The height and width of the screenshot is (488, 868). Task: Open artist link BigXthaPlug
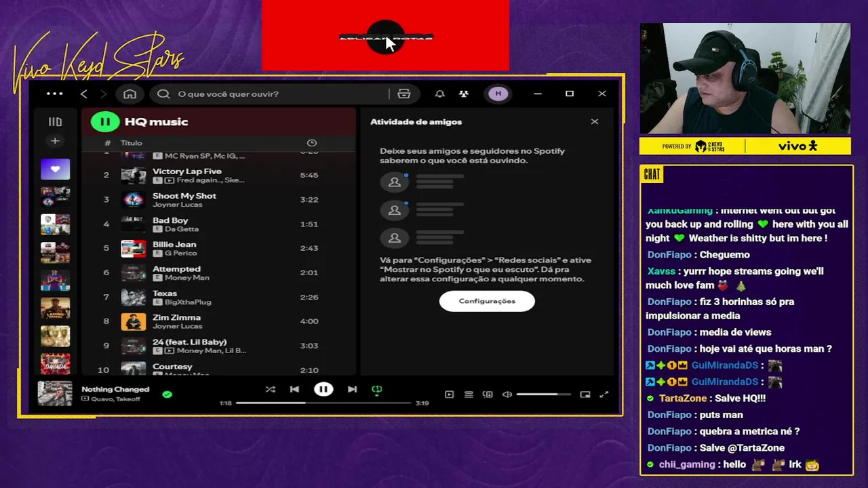pos(188,302)
